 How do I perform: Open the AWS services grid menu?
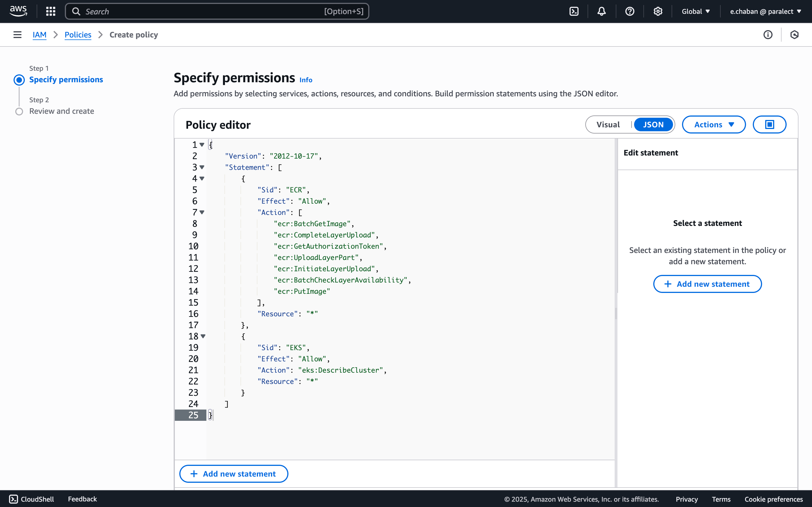tap(51, 11)
